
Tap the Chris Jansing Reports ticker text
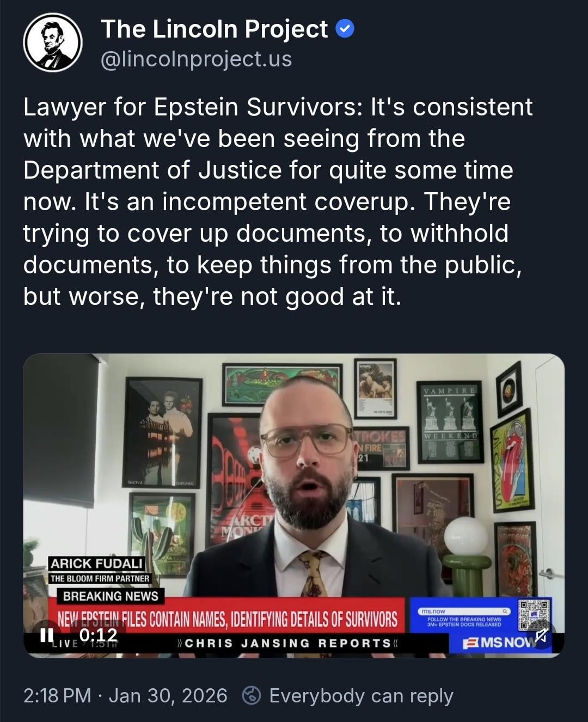(288, 643)
